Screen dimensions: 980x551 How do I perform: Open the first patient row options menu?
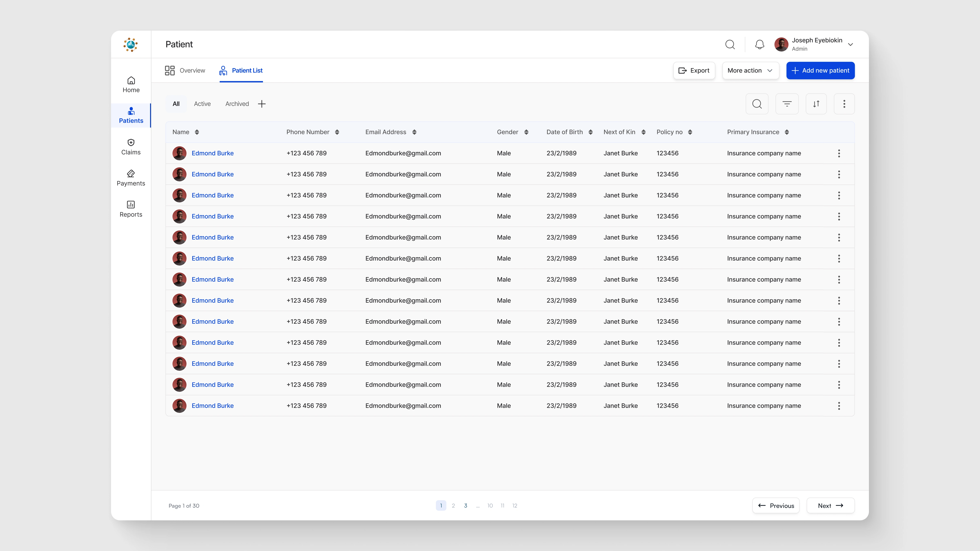point(839,153)
